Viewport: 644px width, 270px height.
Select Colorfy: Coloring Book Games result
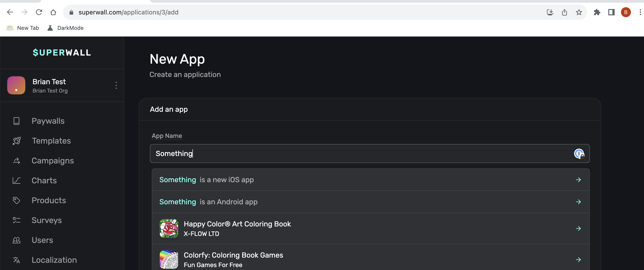pyautogui.click(x=370, y=259)
